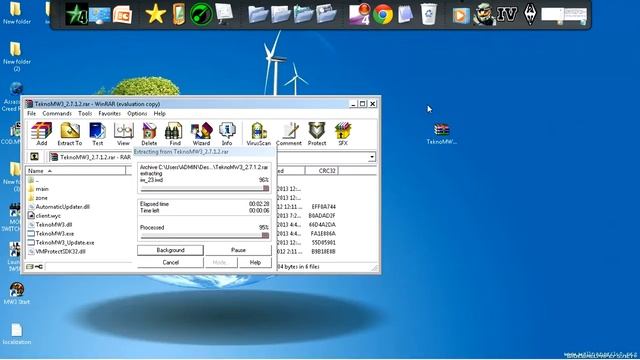Click the key icon in status bar
The width and height of the screenshot is (640, 360).
(39, 267)
